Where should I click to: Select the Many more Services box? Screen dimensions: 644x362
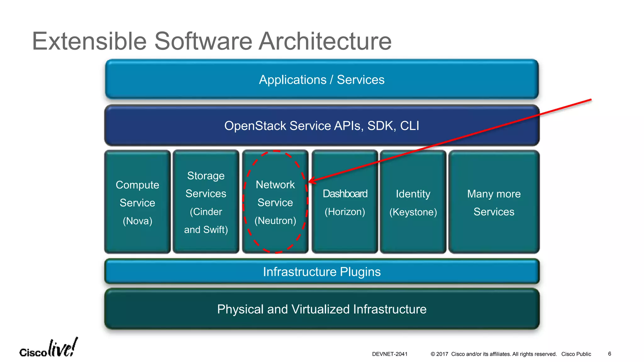(x=494, y=202)
